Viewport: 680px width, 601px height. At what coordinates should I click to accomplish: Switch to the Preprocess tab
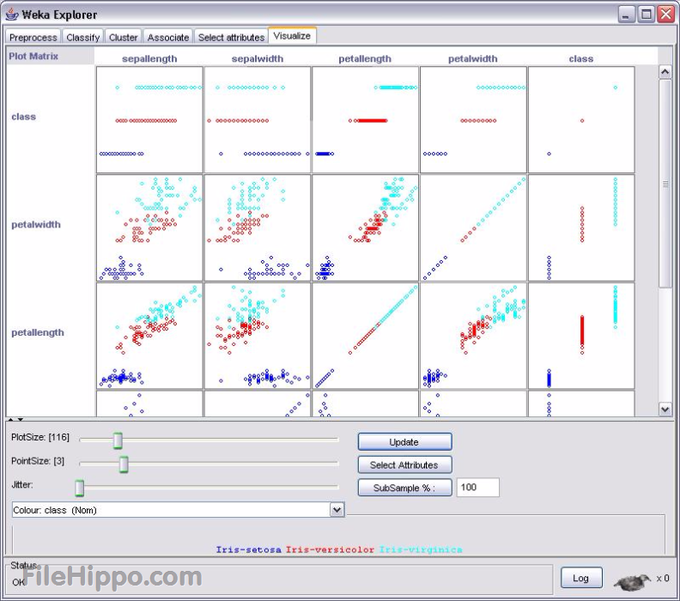click(33, 37)
